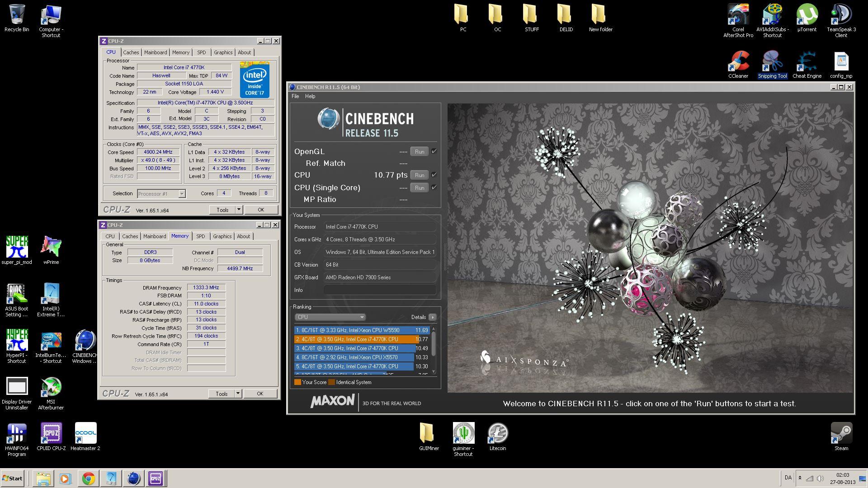Launch Corel AfterShot Pro icon
This screenshot has width=868, height=488.
tap(738, 21)
